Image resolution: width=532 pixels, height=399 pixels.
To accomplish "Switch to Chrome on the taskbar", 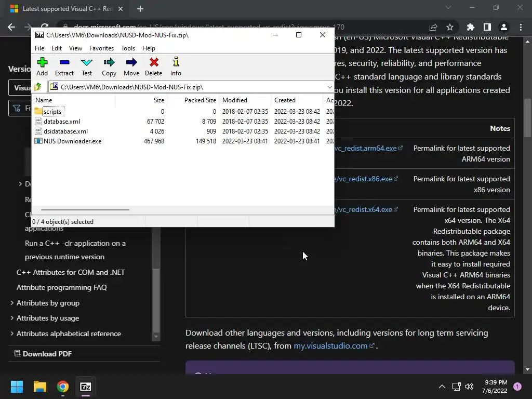I will tap(63, 387).
